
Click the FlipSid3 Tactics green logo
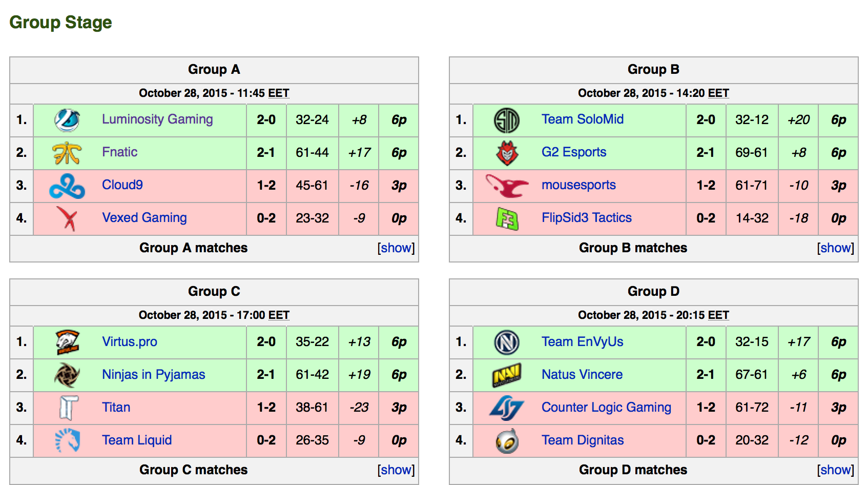(507, 218)
